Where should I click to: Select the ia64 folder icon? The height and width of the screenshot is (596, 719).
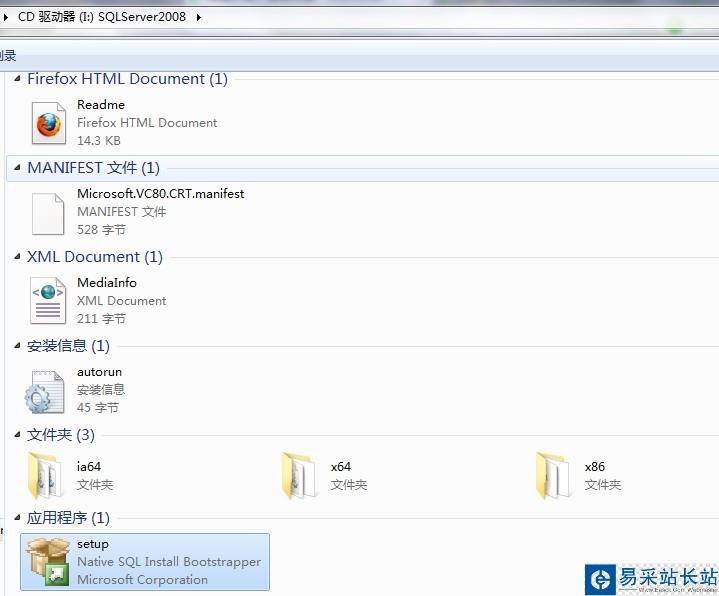tap(45, 475)
